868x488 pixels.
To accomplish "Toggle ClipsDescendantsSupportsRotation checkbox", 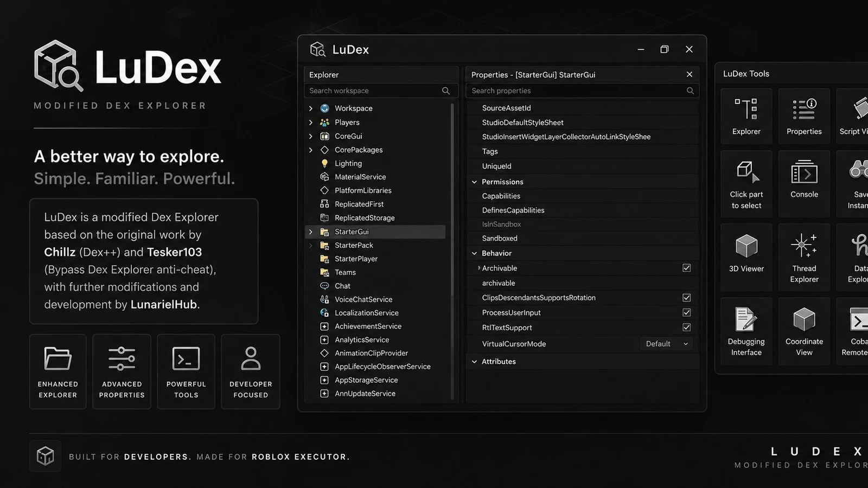I will (x=686, y=298).
